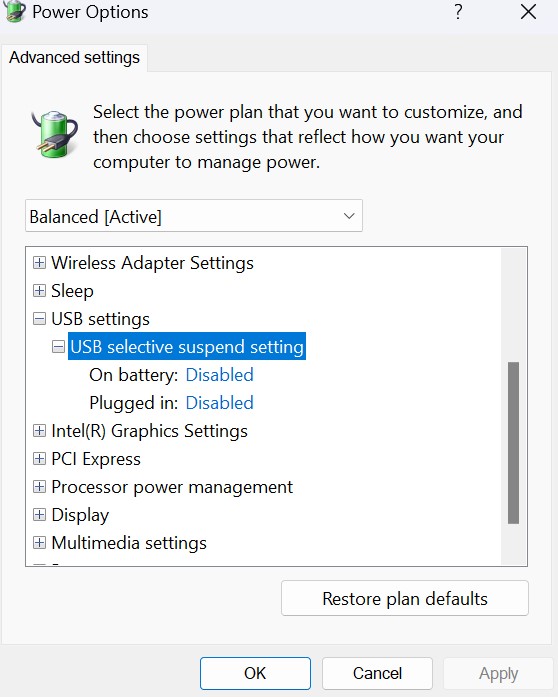Click Restore plan defaults button

405,598
